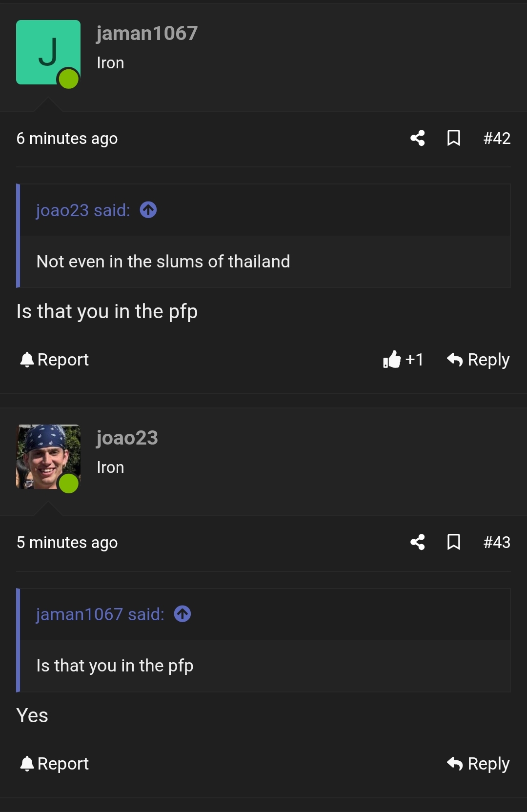Image resolution: width=527 pixels, height=812 pixels.
Task: Reply to joao23's post
Action: coord(478,764)
